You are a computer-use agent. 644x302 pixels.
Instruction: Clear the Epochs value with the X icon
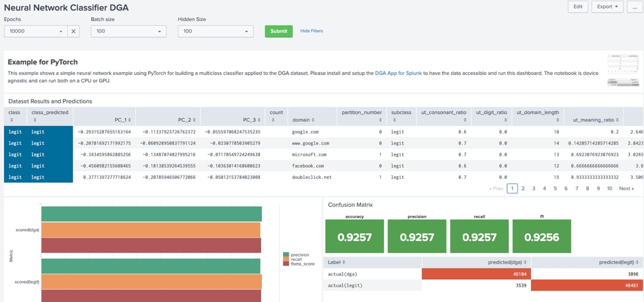pyautogui.click(x=73, y=31)
